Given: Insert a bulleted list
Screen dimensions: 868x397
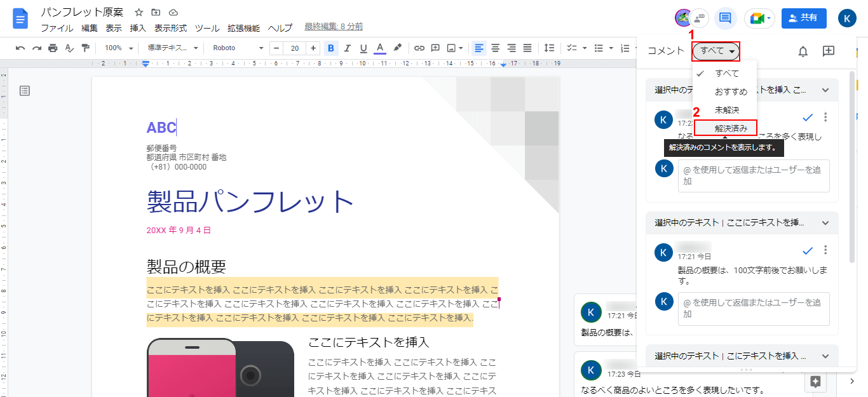Looking at the screenshot, I should tap(598, 48).
